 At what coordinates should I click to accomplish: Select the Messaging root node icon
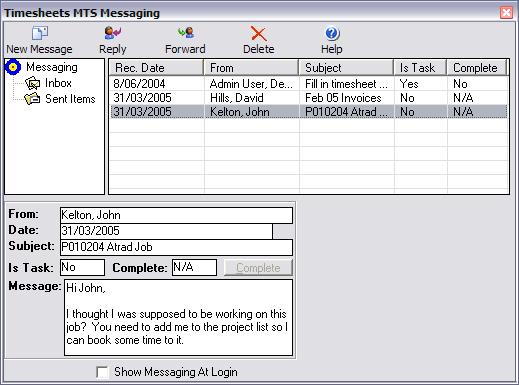[13, 67]
